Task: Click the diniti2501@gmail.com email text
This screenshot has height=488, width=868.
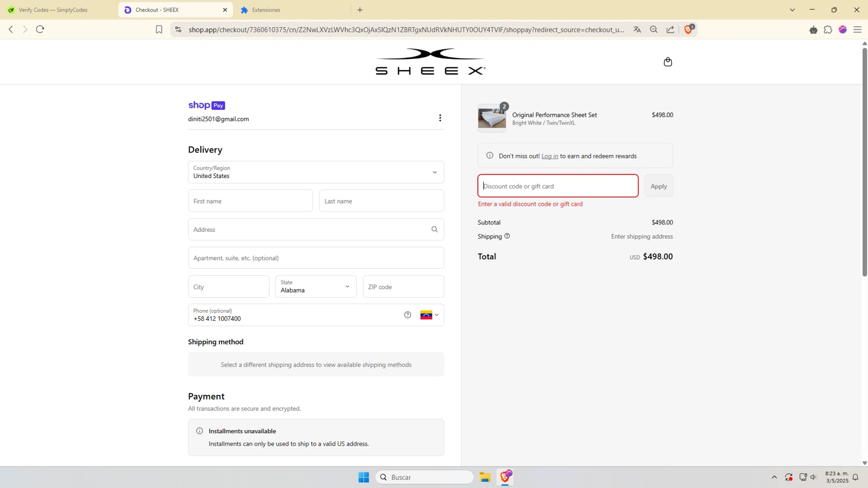Action: [x=218, y=119]
